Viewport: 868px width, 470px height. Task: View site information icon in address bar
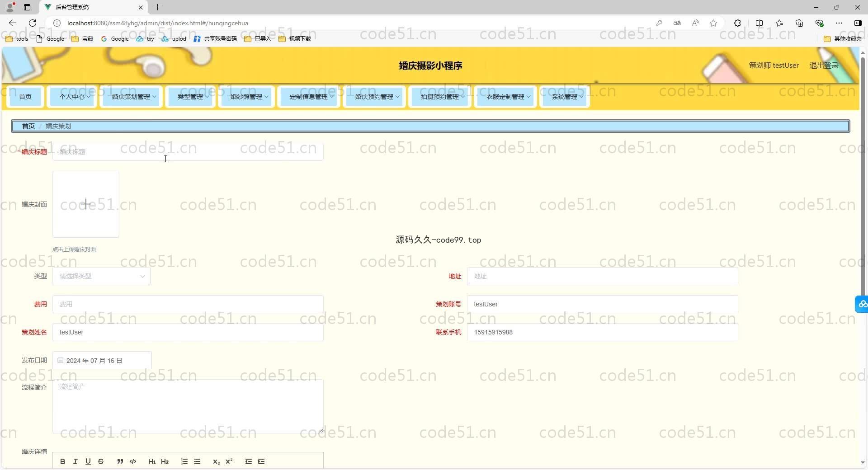tap(57, 23)
